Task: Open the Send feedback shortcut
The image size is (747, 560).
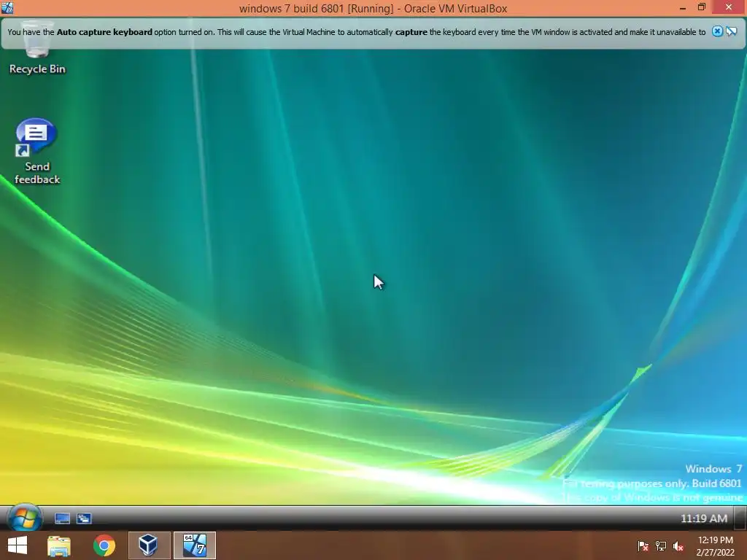Action: pyautogui.click(x=37, y=152)
